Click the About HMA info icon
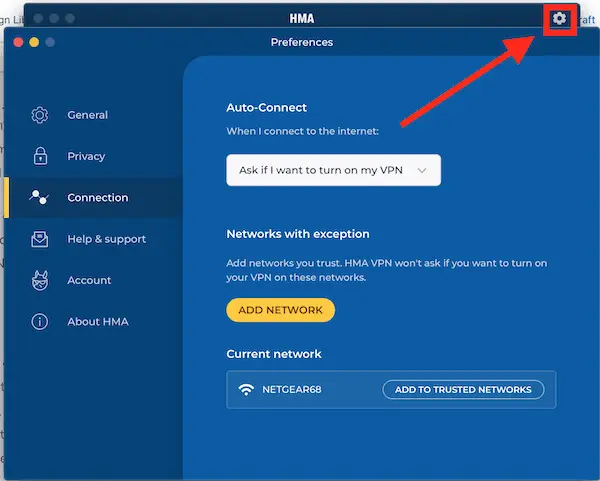 (x=40, y=321)
